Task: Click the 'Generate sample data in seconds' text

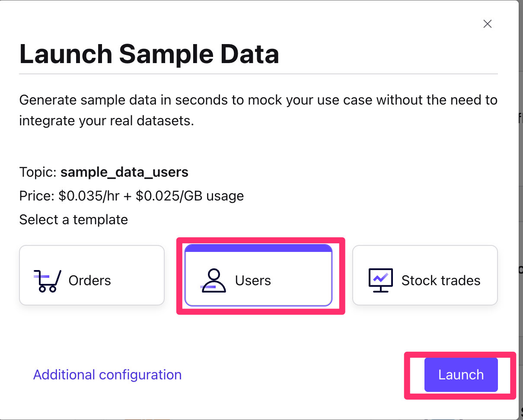Action: tap(130, 100)
